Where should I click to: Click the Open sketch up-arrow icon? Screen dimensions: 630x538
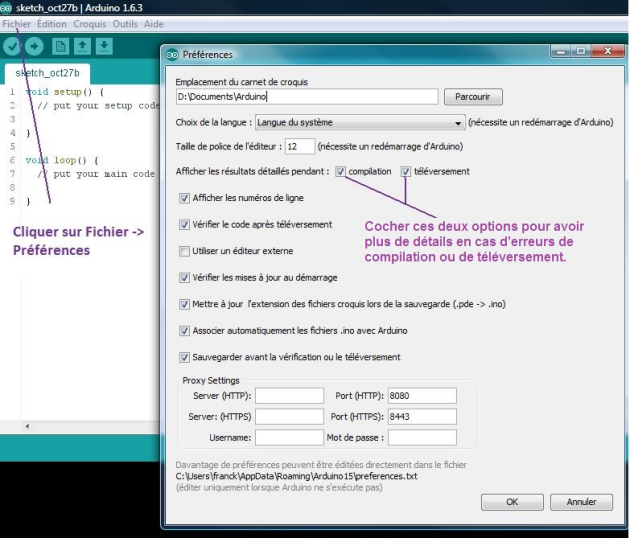(82, 46)
